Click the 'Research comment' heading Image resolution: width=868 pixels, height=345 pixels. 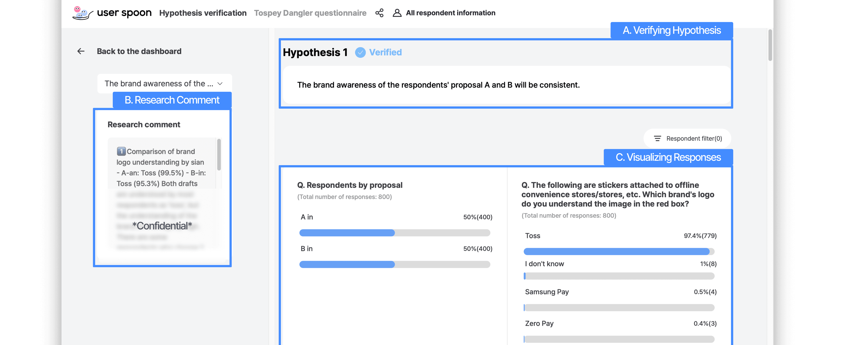pyautogui.click(x=144, y=125)
